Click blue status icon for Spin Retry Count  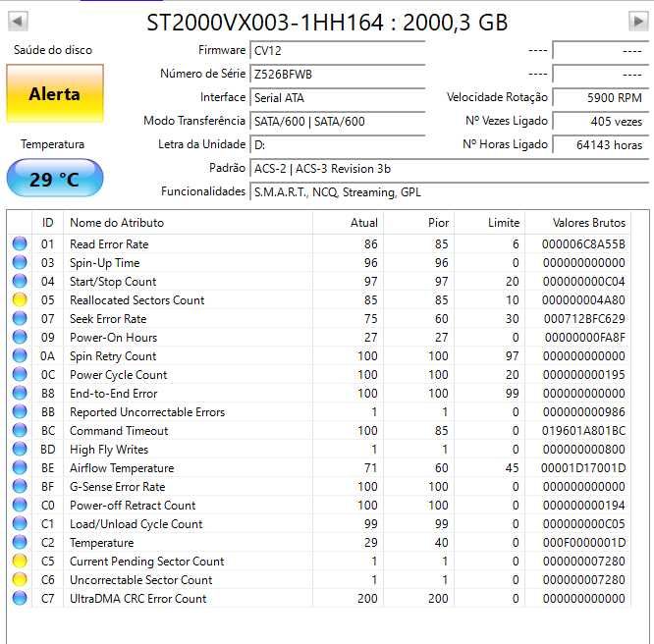click(20, 355)
